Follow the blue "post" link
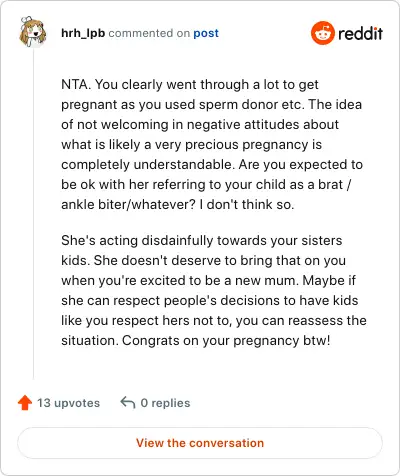The height and width of the screenshot is (476, 400). pyautogui.click(x=206, y=33)
